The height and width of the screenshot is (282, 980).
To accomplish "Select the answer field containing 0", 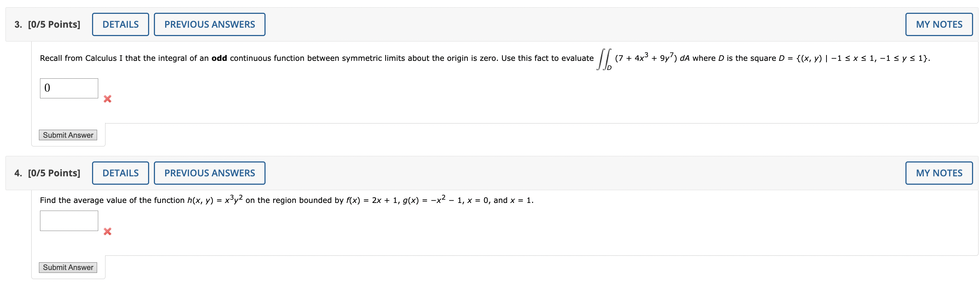I will (68, 88).
